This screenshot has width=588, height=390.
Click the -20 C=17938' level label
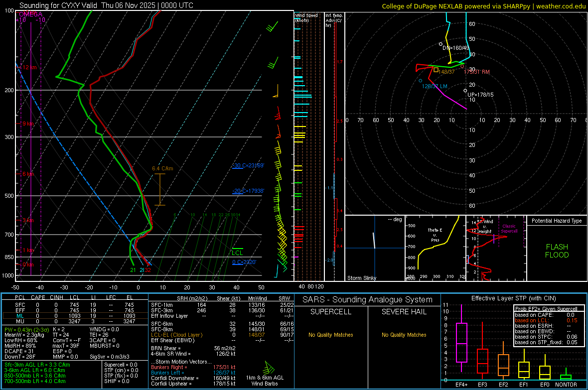pyautogui.click(x=248, y=191)
